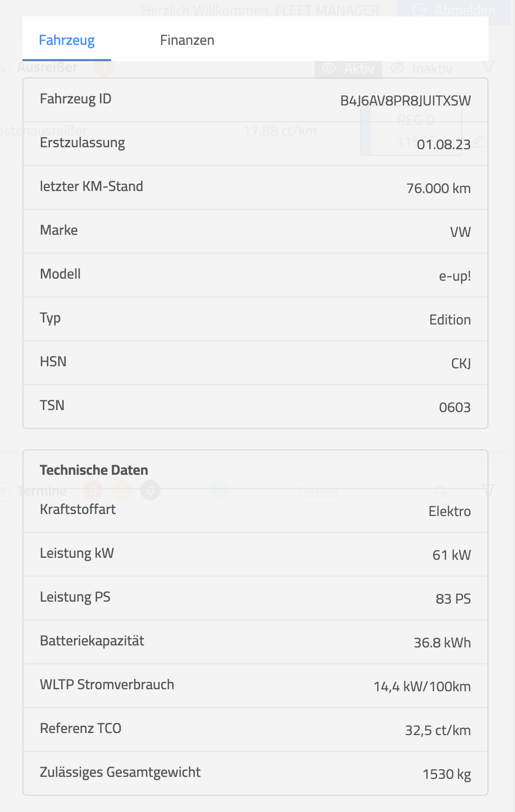515x812 pixels.
Task: Click the magnifier icon in Termin search
Action: 442,492
